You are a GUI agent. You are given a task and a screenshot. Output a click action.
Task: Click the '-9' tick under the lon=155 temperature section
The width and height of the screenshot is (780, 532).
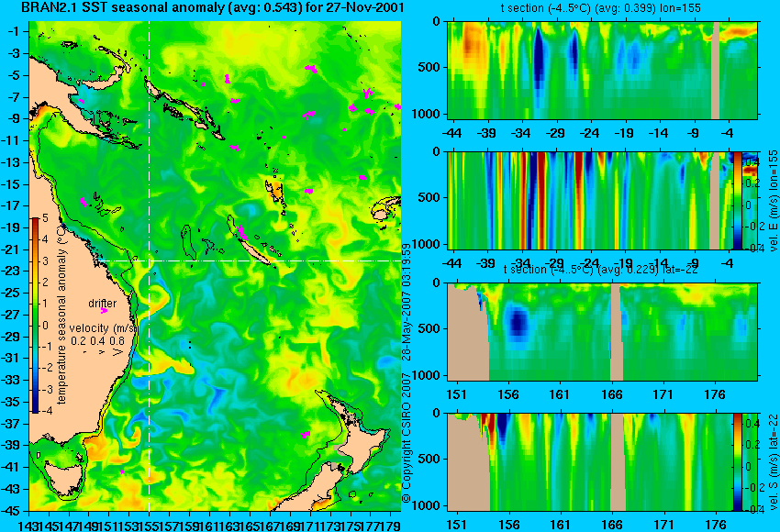pos(694,133)
